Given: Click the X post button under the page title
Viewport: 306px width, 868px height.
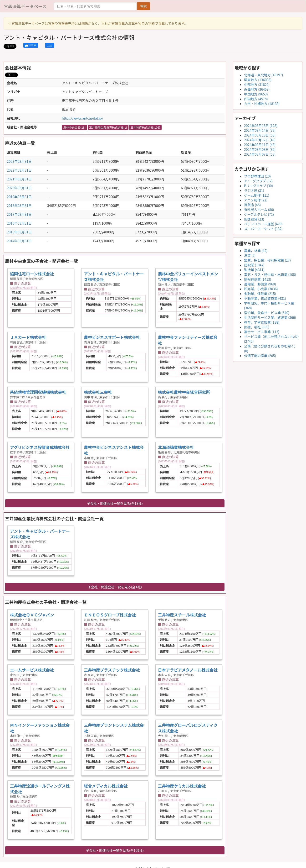Looking at the screenshot, I should pos(10,47).
